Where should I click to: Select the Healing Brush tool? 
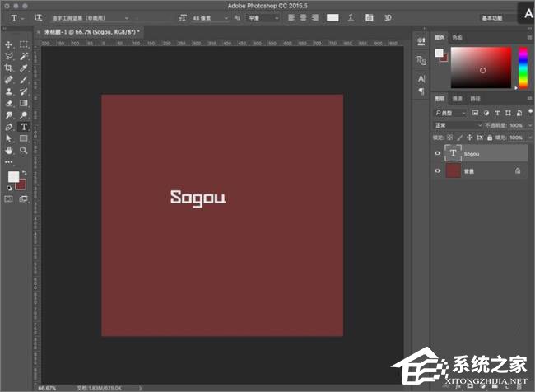tap(9, 80)
